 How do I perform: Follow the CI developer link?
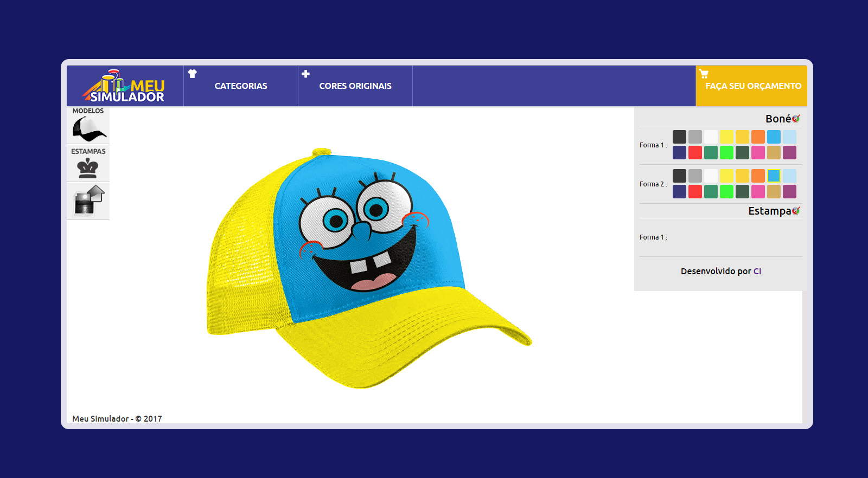point(757,271)
